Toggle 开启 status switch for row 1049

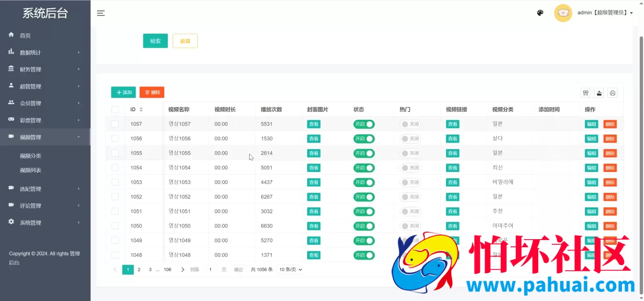pyautogui.click(x=364, y=241)
